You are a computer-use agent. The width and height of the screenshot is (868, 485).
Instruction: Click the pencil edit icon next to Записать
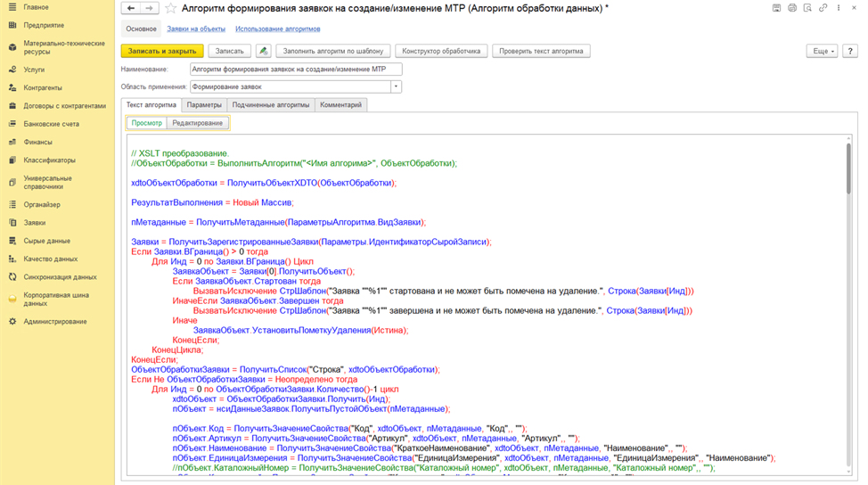(264, 51)
